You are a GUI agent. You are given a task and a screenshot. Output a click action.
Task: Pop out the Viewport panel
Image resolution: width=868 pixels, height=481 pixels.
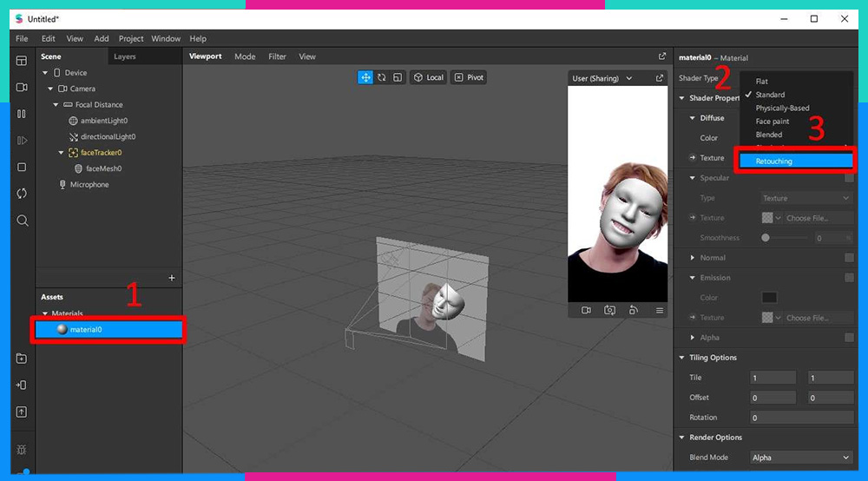pyautogui.click(x=662, y=56)
